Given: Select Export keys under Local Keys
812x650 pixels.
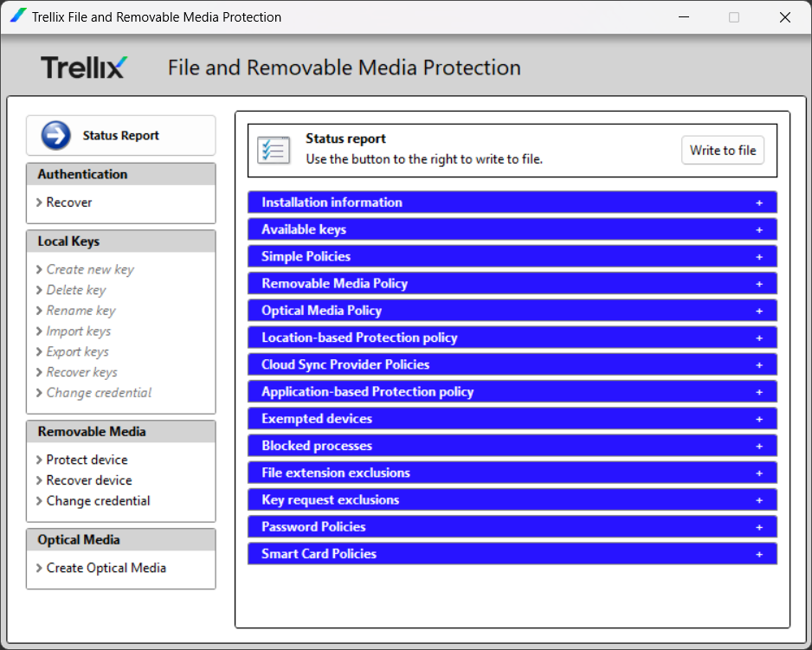Looking at the screenshot, I should point(77,351).
